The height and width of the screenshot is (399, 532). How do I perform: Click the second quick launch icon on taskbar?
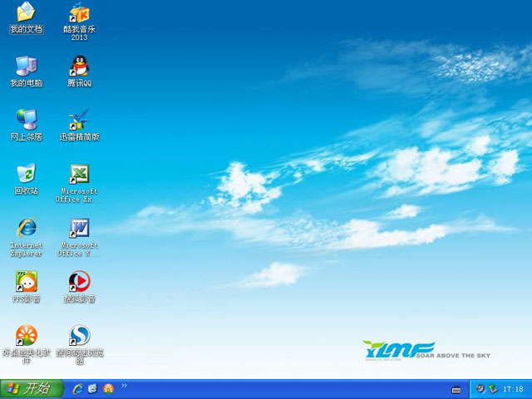tap(93, 389)
